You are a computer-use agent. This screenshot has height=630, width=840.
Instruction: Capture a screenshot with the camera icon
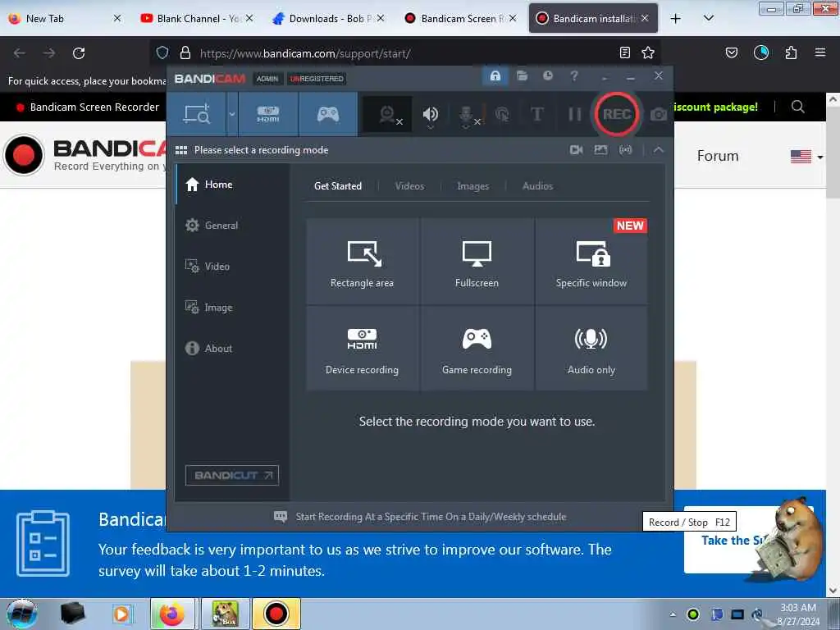tap(659, 114)
